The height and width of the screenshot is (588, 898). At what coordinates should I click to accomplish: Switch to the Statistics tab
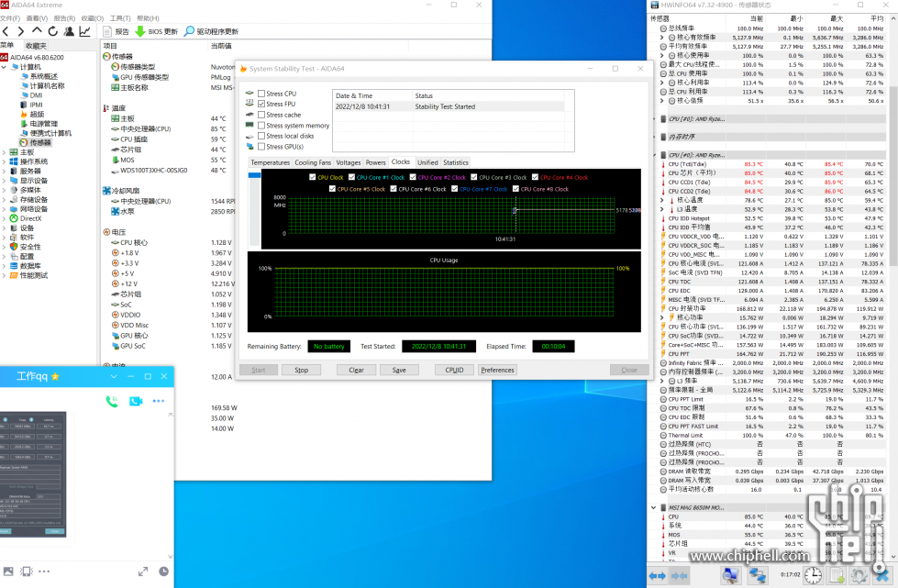[456, 162]
